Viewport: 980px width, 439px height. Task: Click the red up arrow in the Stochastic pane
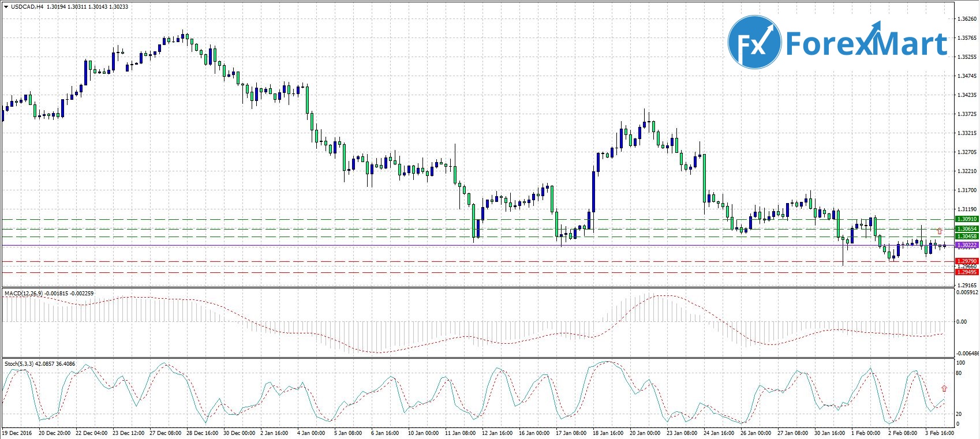coord(944,388)
